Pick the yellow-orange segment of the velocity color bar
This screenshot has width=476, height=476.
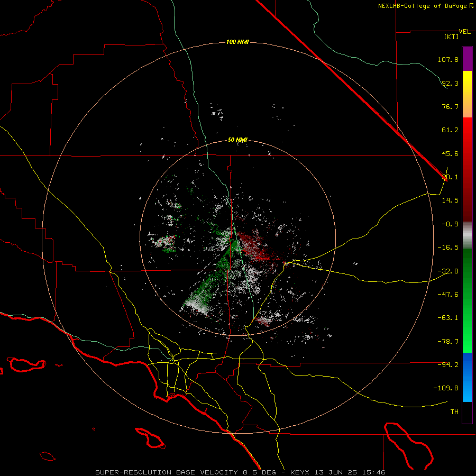tap(467, 94)
